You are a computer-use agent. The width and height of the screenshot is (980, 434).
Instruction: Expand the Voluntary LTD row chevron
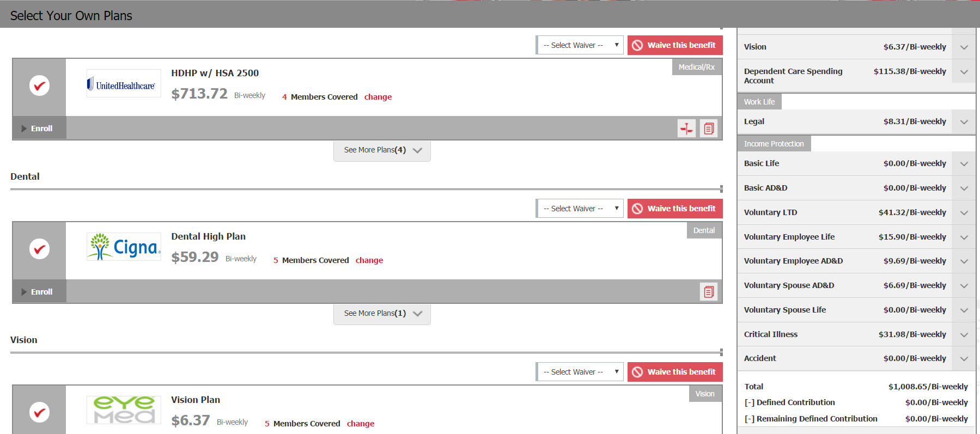pyautogui.click(x=964, y=213)
